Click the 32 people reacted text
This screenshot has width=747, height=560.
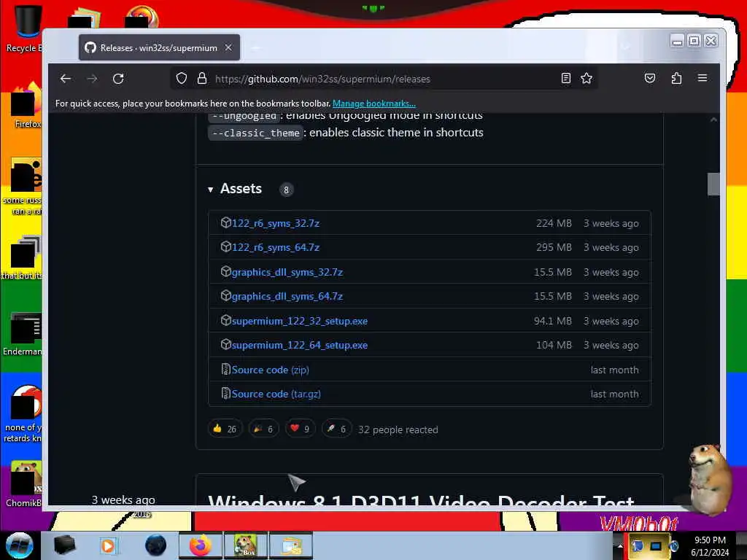pos(398,429)
